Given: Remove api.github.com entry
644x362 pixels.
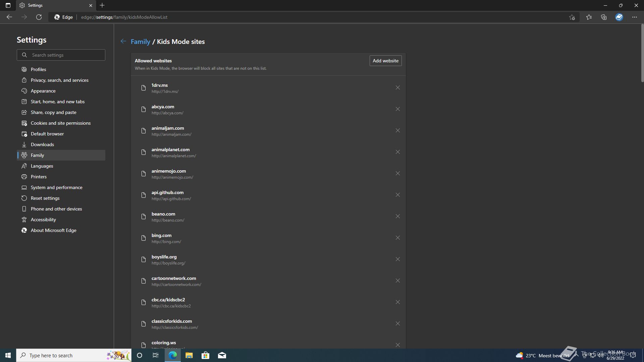Looking at the screenshot, I should (x=397, y=195).
